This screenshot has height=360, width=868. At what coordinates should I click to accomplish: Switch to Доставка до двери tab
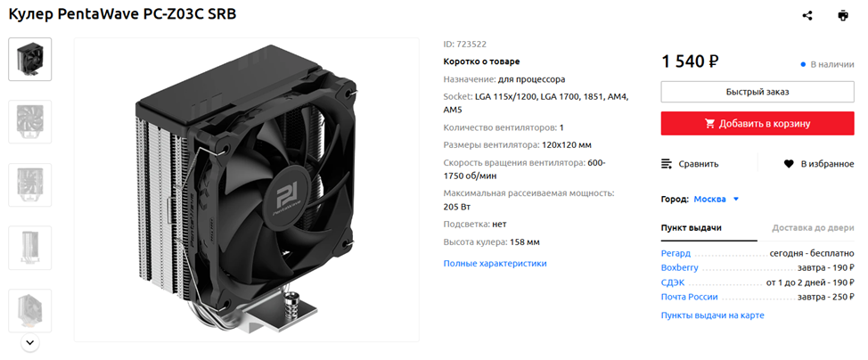(x=814, y=228)
